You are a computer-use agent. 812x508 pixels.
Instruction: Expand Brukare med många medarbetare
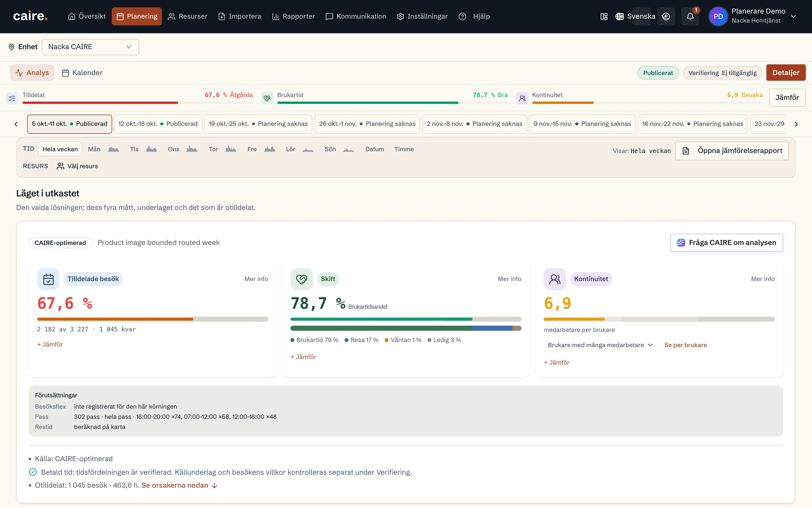(600, 345)
